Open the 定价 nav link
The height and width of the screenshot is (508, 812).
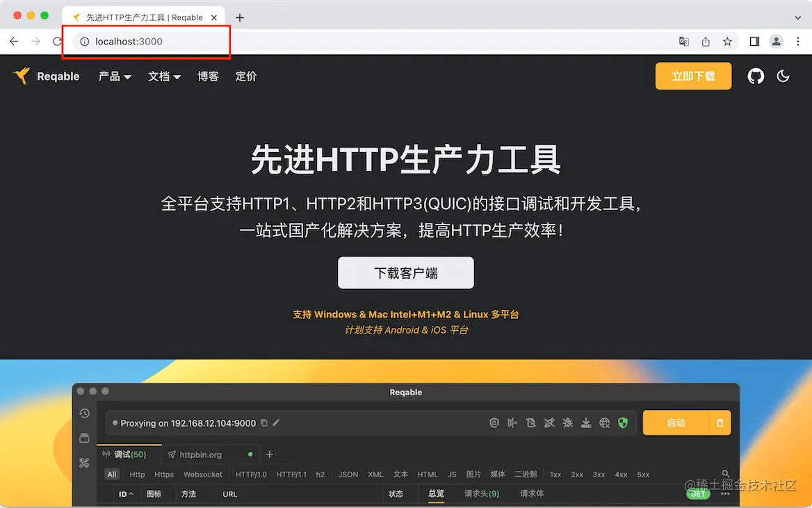coord(246,76)
